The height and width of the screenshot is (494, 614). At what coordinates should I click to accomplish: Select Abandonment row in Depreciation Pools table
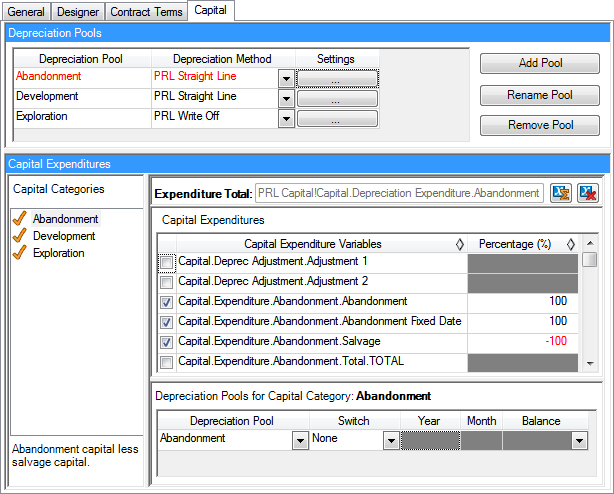(x=83, y=78)
